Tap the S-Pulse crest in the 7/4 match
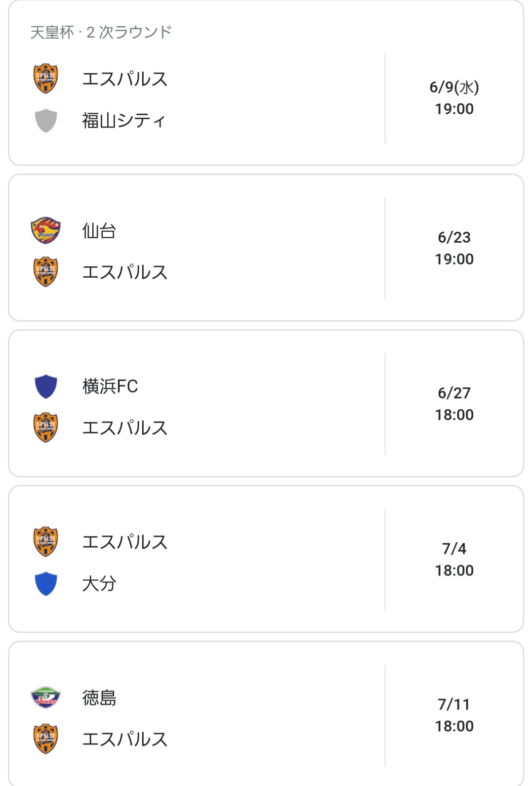Image resolution: width=532 pixels, height=786 pixels. pos(45,542)
